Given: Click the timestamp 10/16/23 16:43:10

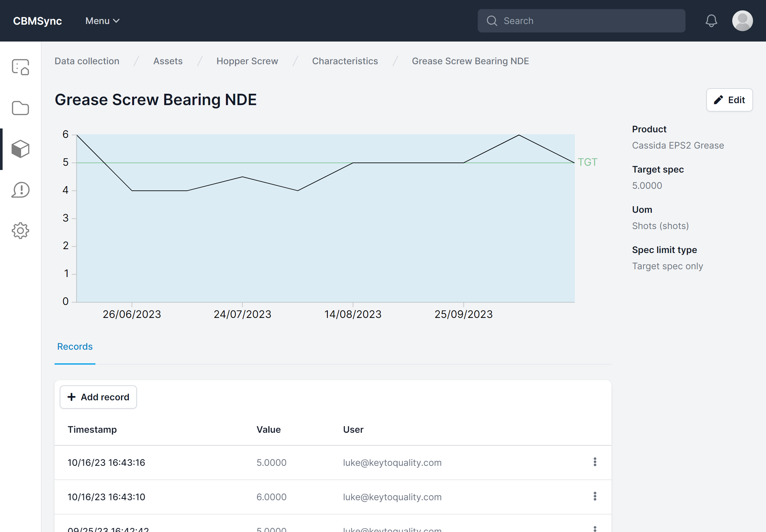Looking at the screenshot, I should (106, 497).
